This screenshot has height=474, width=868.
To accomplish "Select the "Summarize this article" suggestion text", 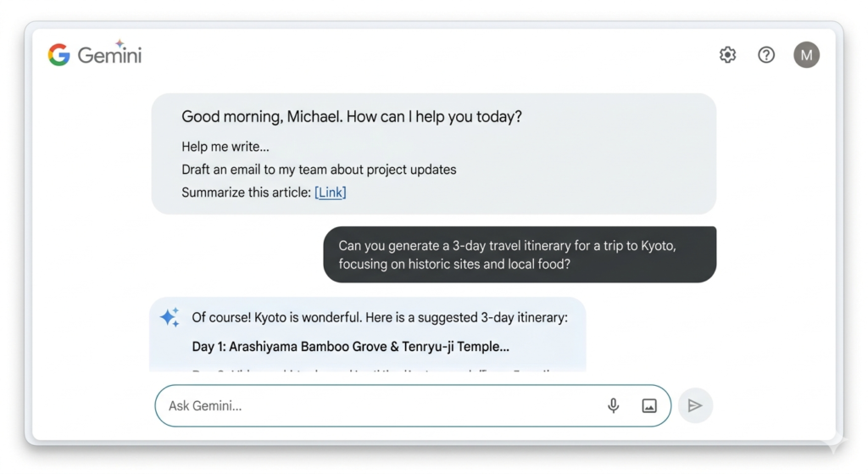I will coord(247,192).
